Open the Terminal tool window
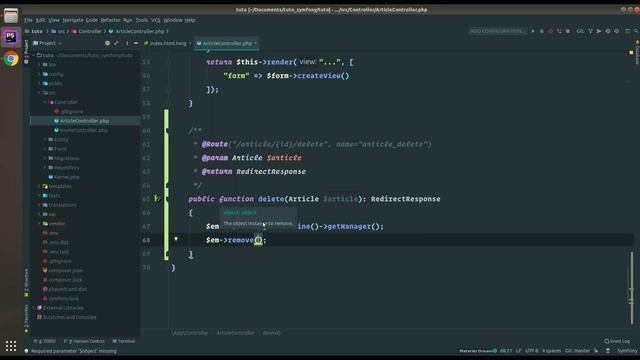Screen dimensions: 640x360 124,341
